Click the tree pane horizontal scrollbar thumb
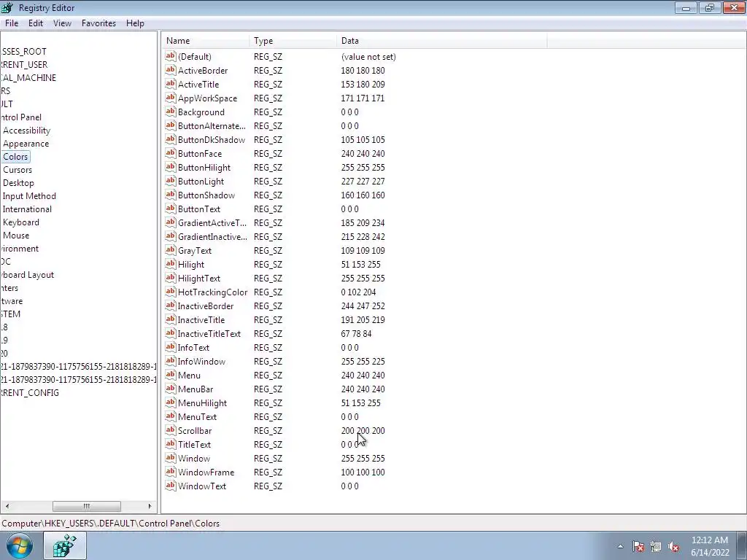The image size is (747, 560). pos(86,506)
